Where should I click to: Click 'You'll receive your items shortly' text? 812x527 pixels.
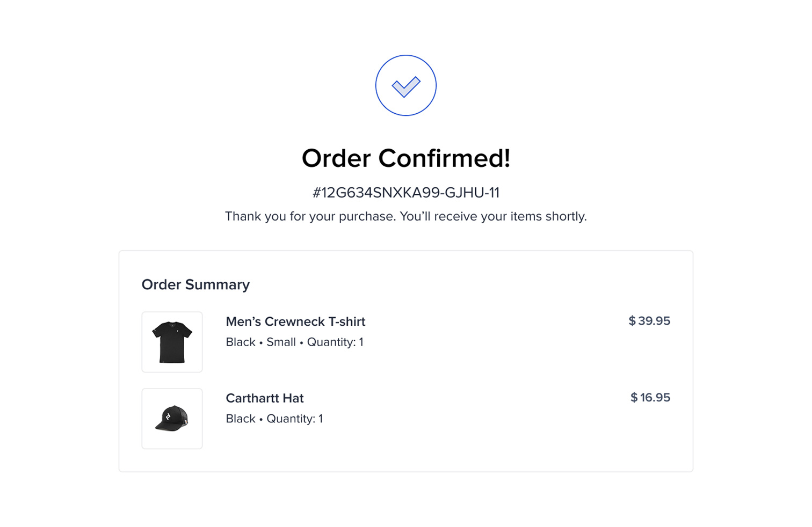pos(493,216)
